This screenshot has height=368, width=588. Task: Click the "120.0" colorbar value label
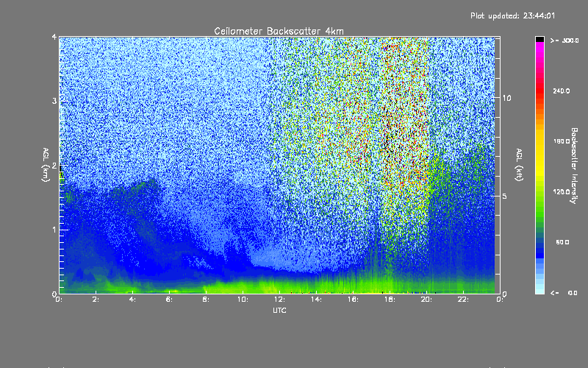point(562,192)
